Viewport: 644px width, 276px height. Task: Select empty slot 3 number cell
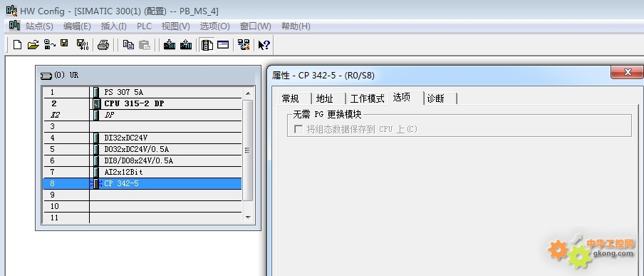(x=66, y=126)
